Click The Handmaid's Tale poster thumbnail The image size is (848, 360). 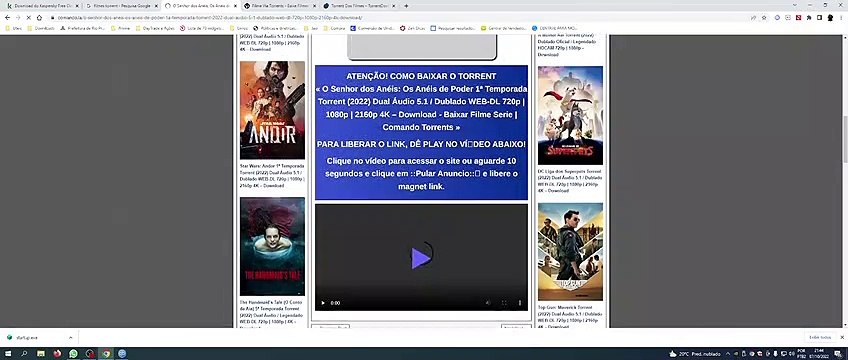pos(272,246)
